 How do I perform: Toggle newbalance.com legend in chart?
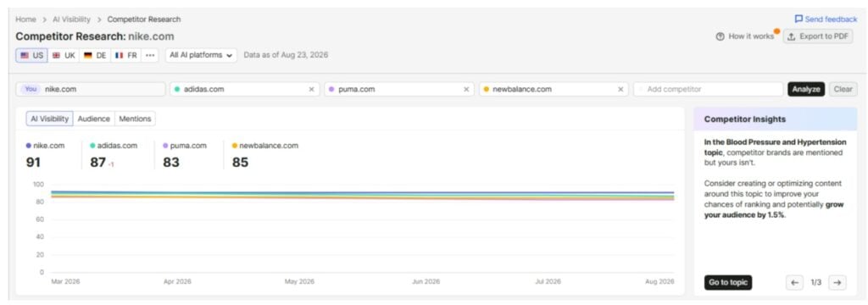[x=265, y=146]
